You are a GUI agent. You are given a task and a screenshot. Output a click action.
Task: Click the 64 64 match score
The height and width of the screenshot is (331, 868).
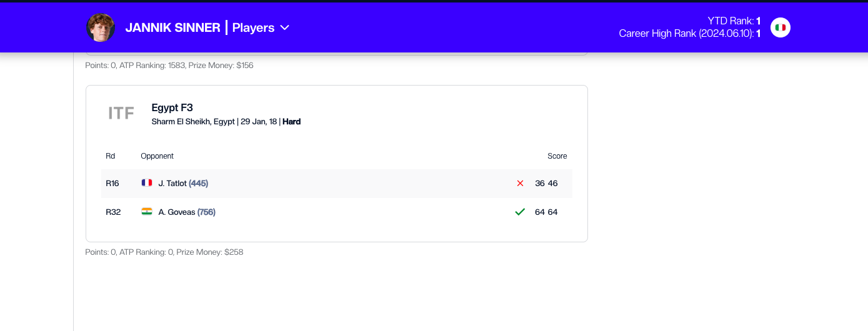(546, 212)
